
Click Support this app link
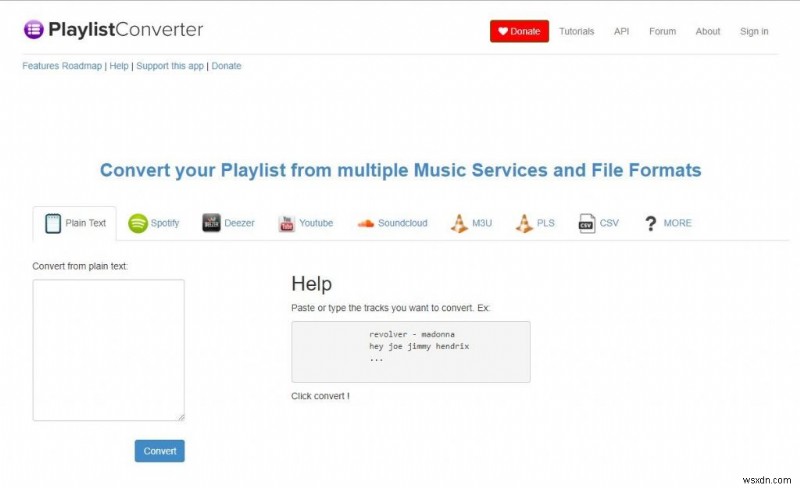pyautogui.click(x=170, y=66)
